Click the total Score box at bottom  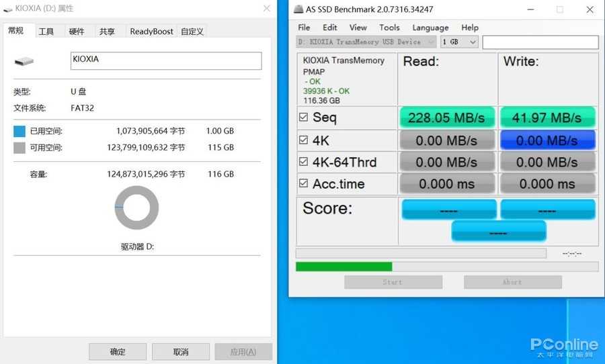[499, 231]
